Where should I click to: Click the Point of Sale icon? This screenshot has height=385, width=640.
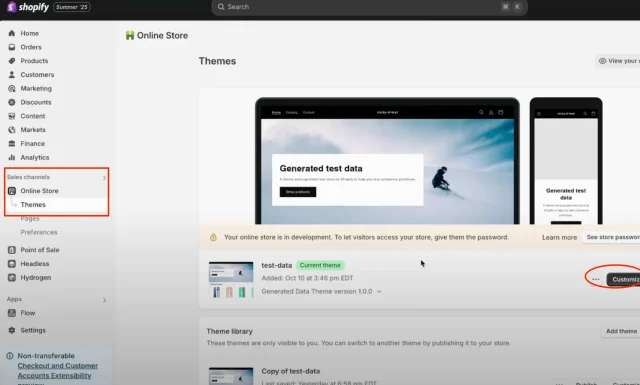pos(12,250)
